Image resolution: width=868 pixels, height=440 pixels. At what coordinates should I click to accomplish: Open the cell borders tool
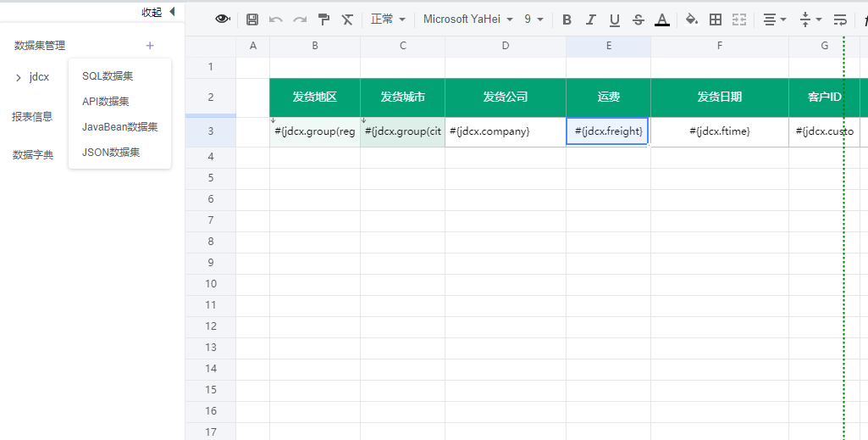tap(716, 19)
